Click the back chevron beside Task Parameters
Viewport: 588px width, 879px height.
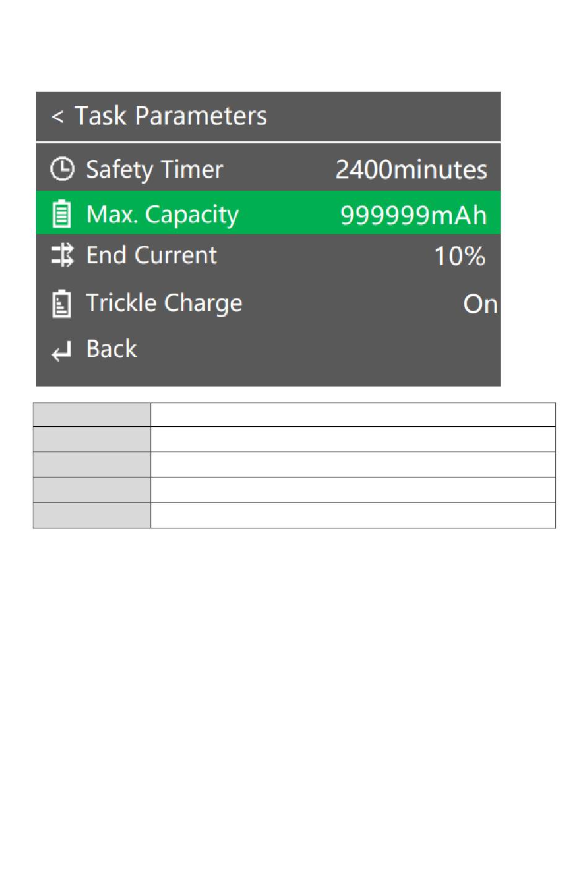coord(57,116)
